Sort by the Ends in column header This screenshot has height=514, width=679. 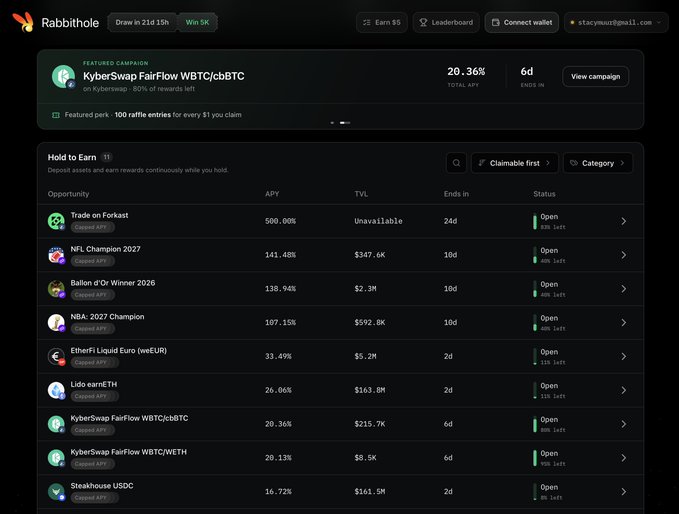coord(456,194)
